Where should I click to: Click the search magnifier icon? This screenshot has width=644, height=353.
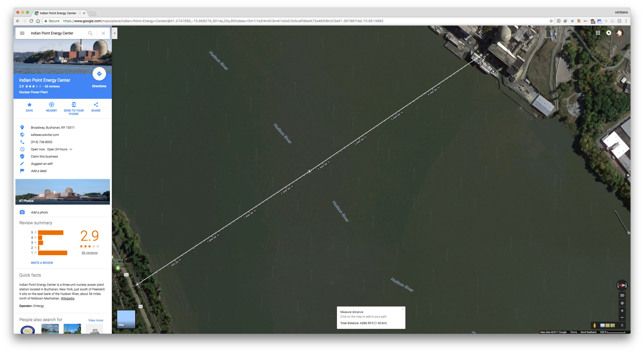[90, 33]
